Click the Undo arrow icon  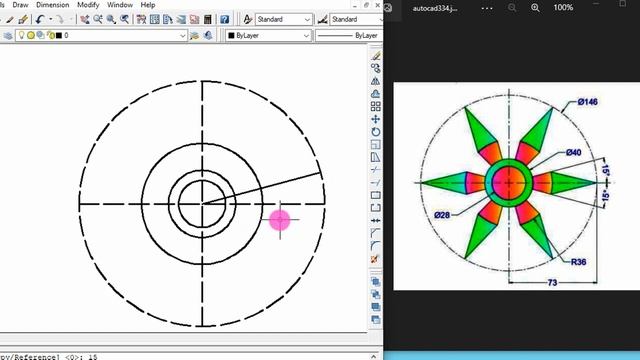pos(40,19)
